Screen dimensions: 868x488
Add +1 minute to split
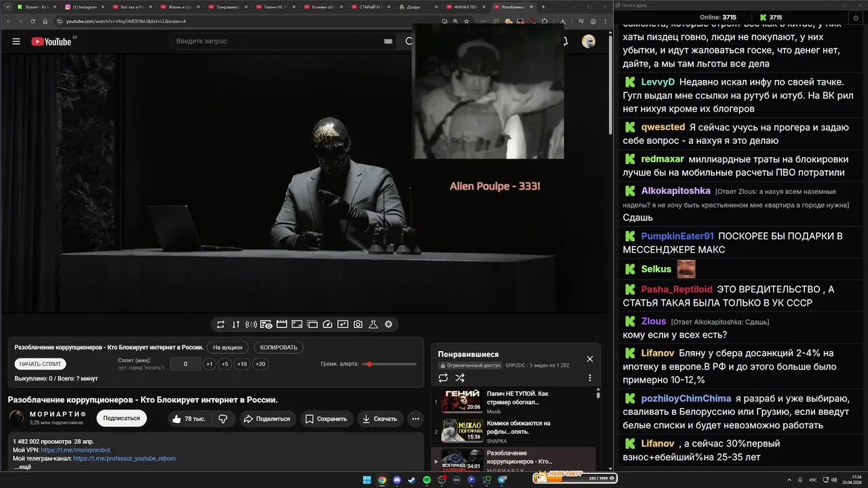(x=210, y=364)
